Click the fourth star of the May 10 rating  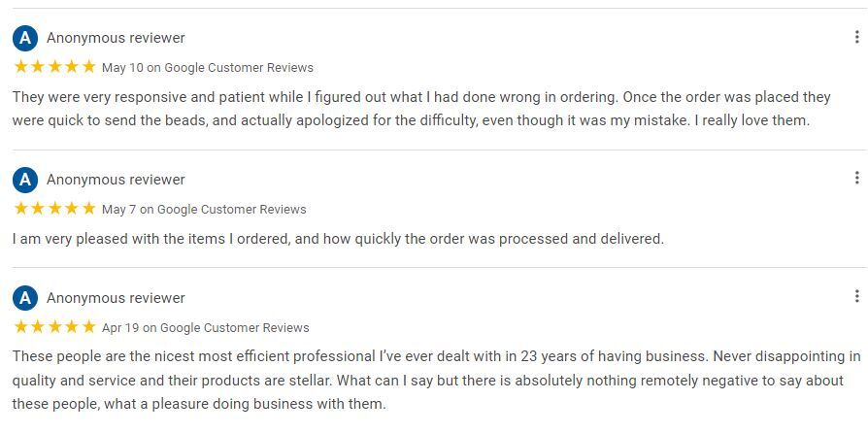pos(72,67)
